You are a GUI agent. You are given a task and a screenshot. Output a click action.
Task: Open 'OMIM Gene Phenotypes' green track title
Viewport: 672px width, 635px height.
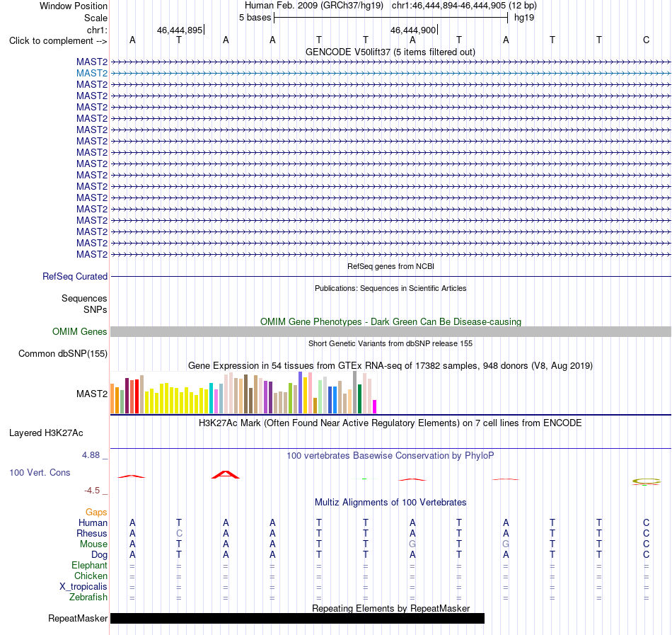390,321
